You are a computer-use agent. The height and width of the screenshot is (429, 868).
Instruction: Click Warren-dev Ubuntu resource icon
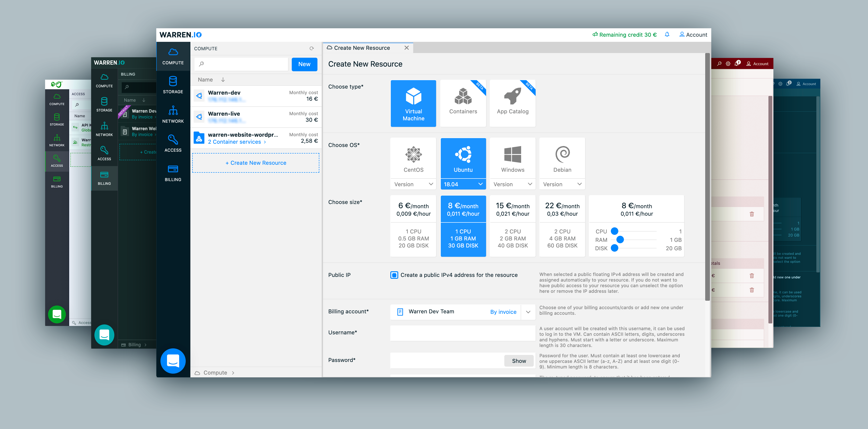pos(199,96)
